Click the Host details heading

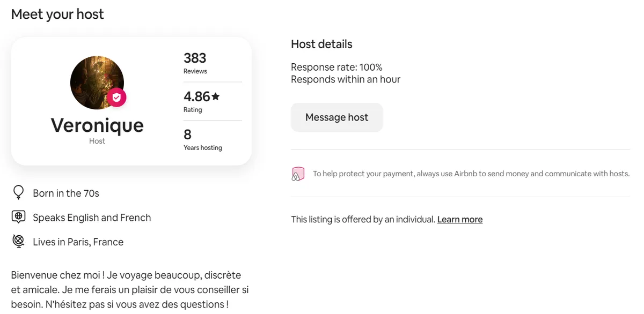click(321, 44)
